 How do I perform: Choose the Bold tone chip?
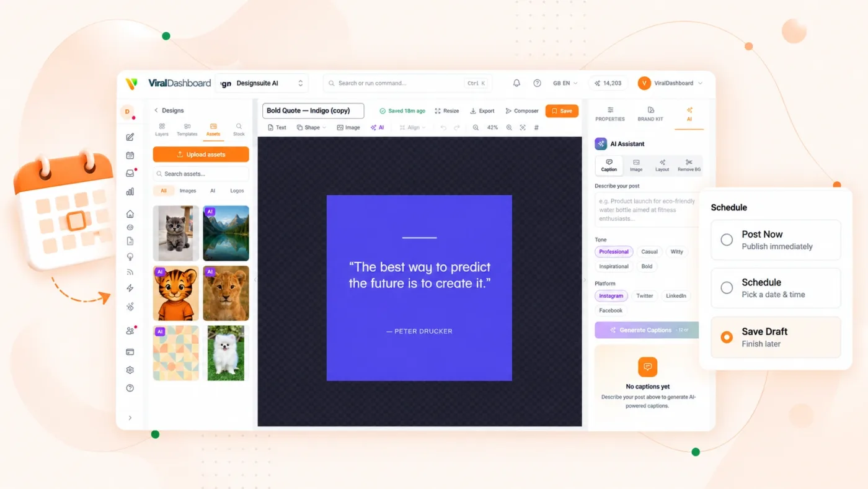click(x=647, y=266)
